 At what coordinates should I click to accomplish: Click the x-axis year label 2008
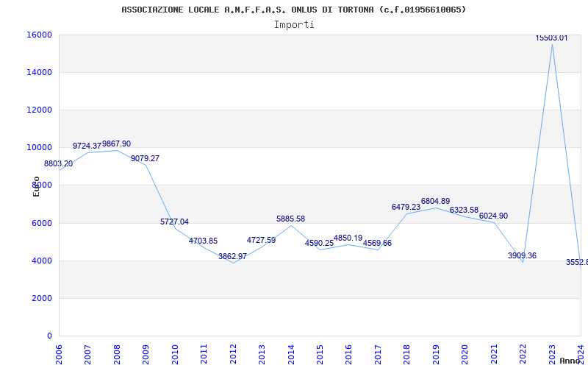coord(117,354)
